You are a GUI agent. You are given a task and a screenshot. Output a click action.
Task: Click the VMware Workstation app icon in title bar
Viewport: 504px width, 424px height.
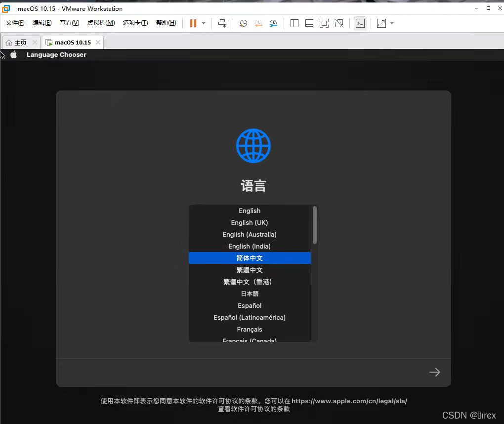[x=6, y=9]
